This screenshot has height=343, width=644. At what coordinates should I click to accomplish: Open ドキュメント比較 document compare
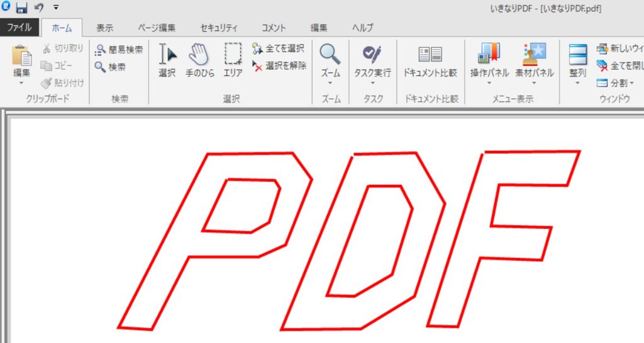tap(430, 61)
